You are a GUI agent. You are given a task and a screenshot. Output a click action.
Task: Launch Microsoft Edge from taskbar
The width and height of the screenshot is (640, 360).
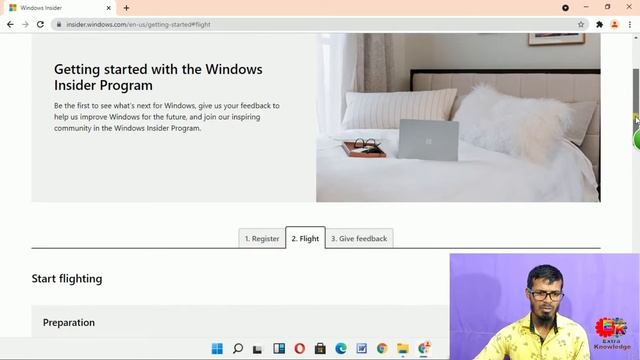341,349
